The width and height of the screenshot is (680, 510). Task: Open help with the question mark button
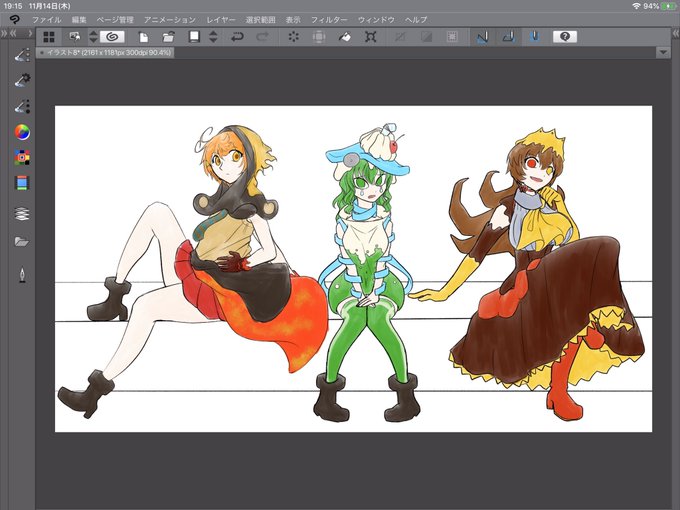click(x=565, y=37)
